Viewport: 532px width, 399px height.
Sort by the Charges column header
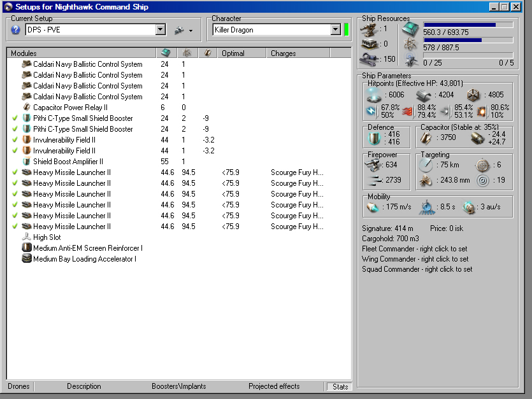(298, 53)
